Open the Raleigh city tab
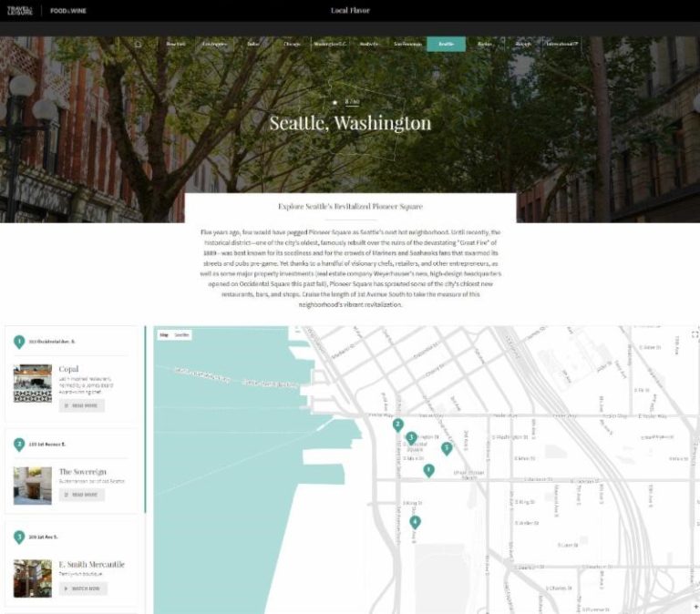 tap(523, 44)
